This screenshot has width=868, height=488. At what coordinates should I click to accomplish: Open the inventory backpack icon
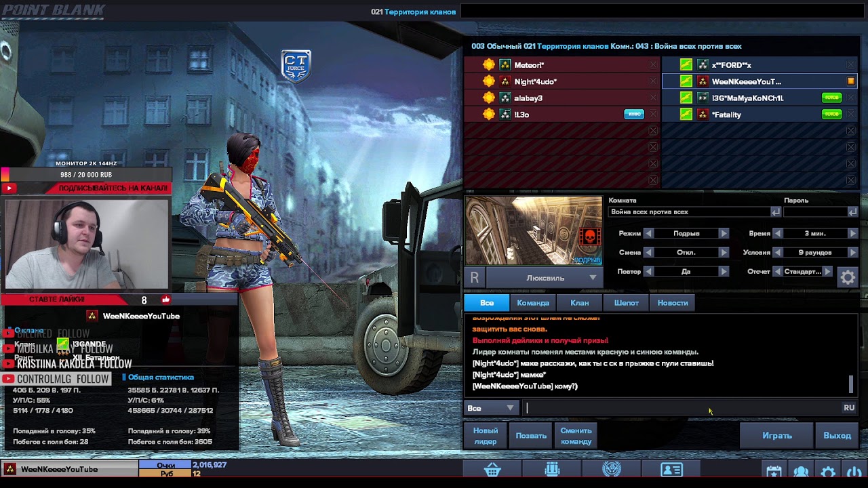552,470
